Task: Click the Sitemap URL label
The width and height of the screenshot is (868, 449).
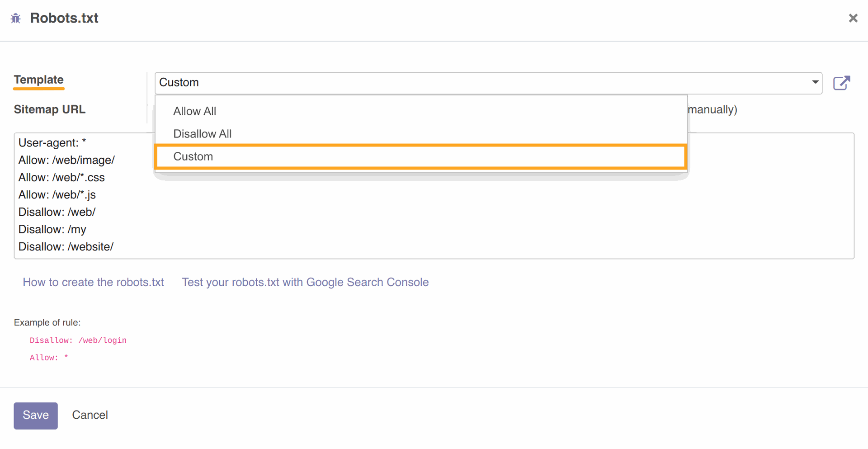Action: click(x=49, y=109)
